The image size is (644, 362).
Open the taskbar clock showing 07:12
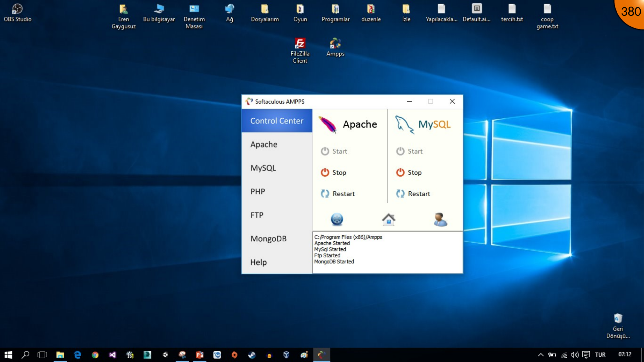point(625,354)
